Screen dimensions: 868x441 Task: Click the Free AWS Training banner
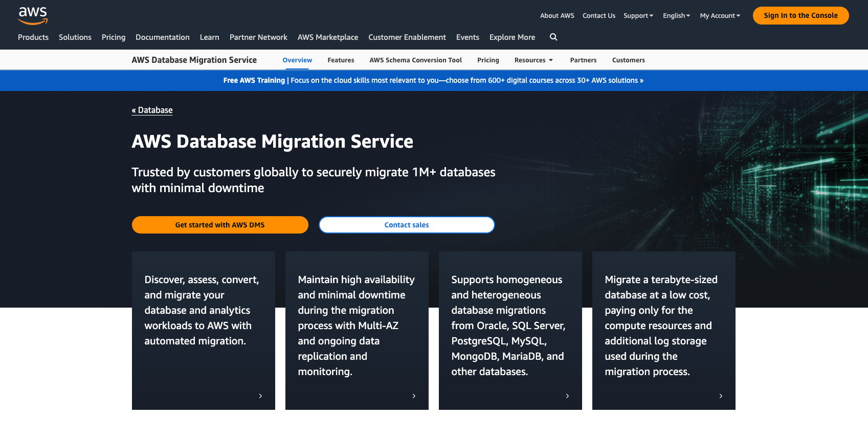click(433, 80)
